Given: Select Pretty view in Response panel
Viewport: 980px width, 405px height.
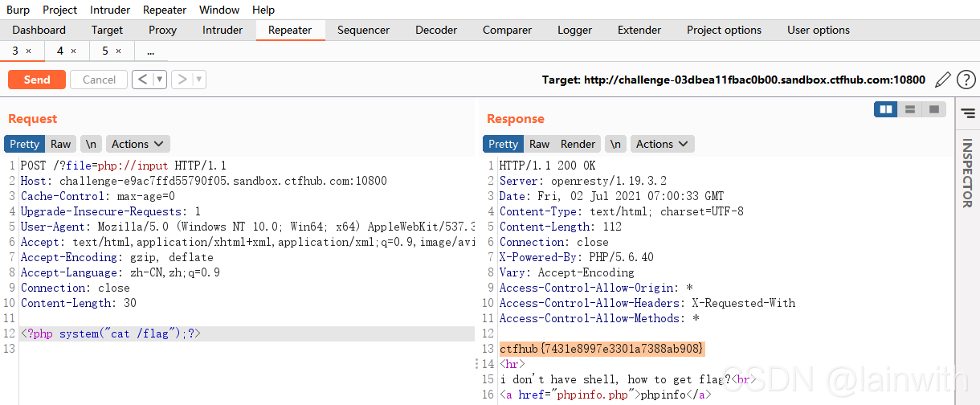Looking at the screenshot, I should pyautogui.click(x=503, y=144).
